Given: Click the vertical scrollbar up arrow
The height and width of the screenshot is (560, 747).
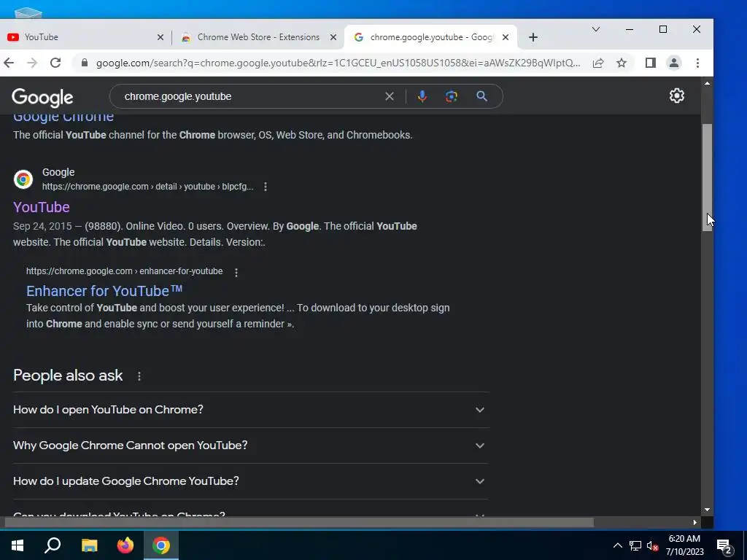Looking at the screenshot, I should point(707,83).
